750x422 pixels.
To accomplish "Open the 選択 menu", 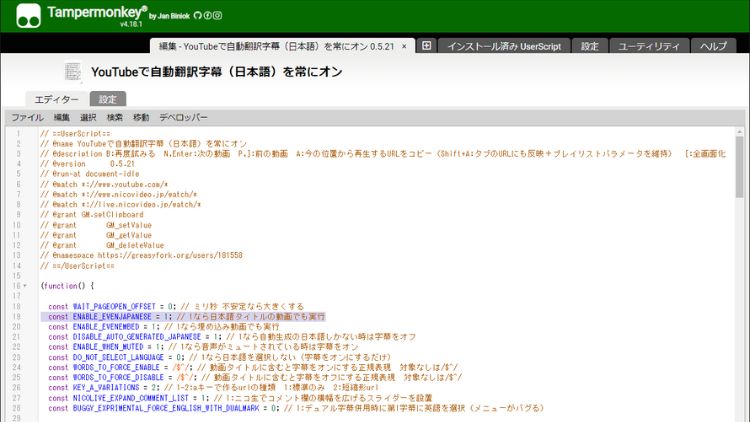I will coord(88,117).
